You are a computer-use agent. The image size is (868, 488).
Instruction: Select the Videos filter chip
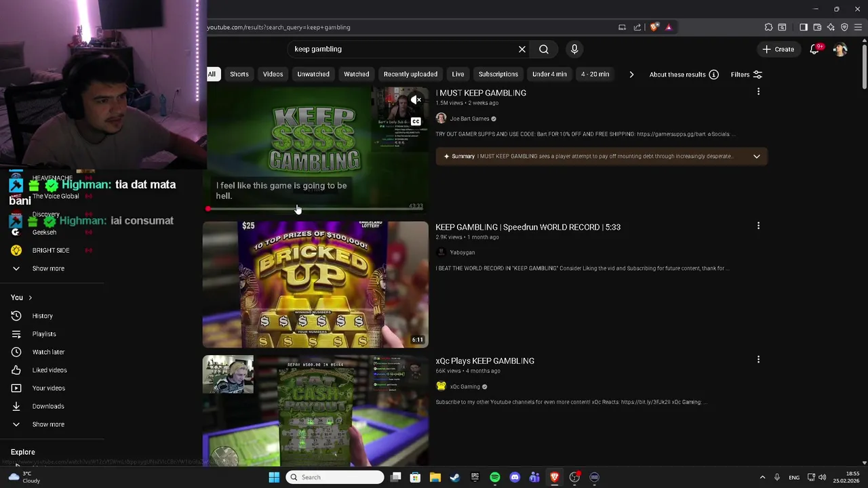coord(273,74)
